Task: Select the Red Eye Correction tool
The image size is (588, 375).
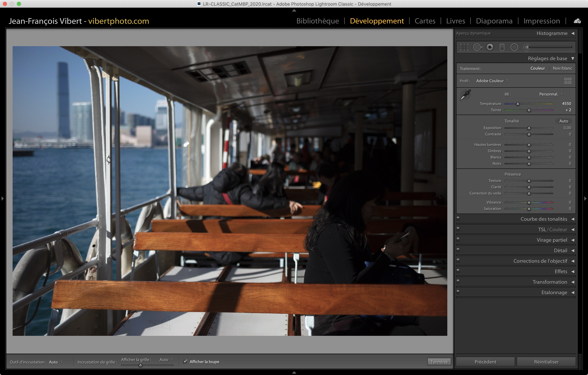Action: [490, 47]
